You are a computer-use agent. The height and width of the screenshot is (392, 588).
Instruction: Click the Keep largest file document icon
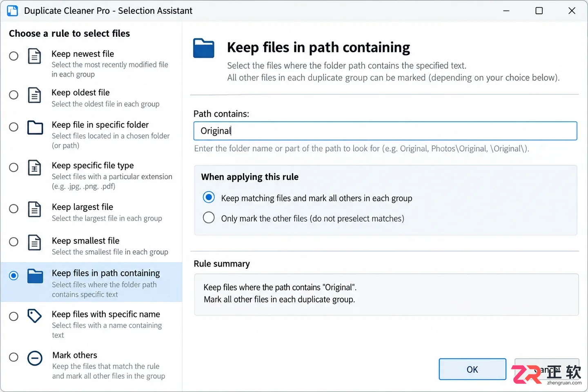click(34, 209)
